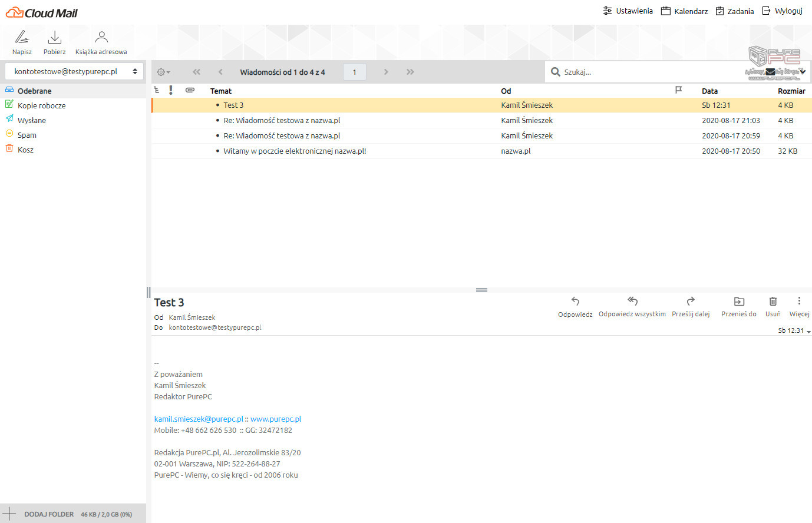The image size is (812, 523).
Task: Open the gear options dropdown in list toolbar
Action: point(163,72)
